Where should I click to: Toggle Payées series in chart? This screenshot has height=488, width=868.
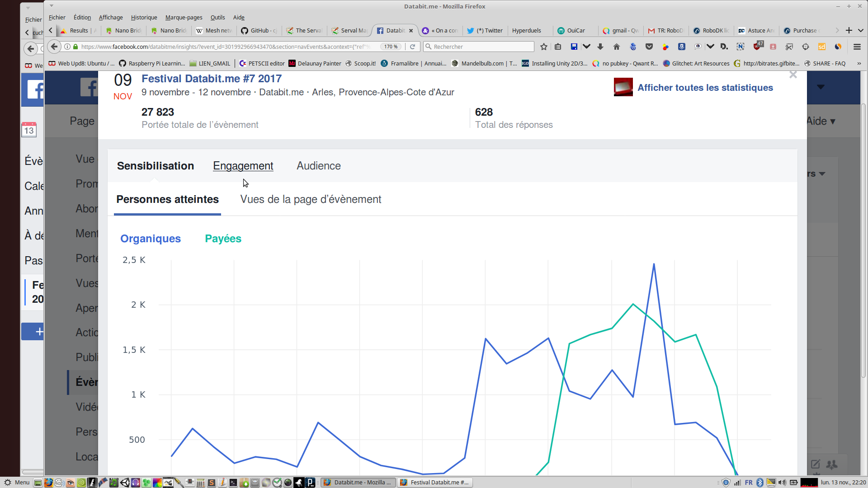(223, 239)
